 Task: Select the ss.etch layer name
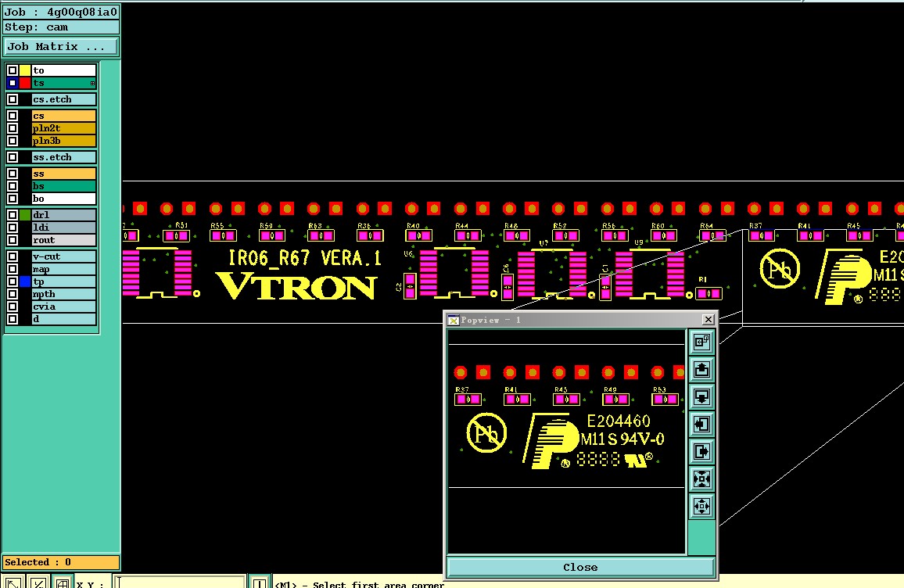[63, 157]
